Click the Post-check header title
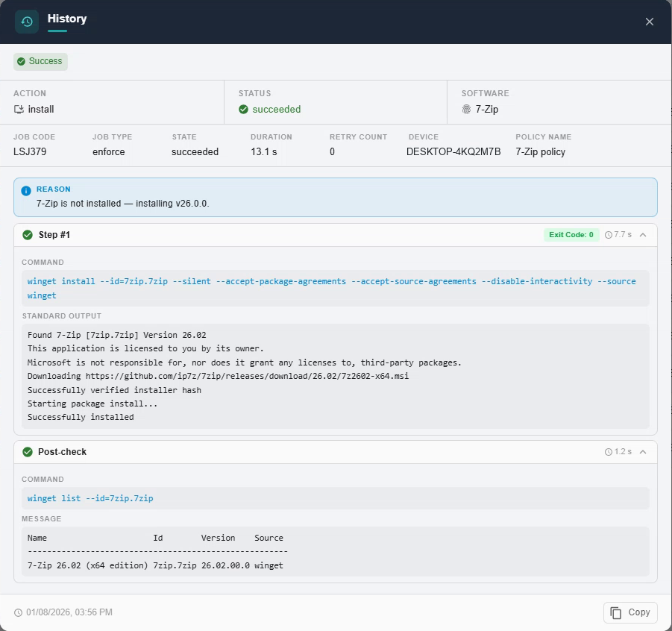The width and height of the screenshot is (672, 631). point(62,452)
